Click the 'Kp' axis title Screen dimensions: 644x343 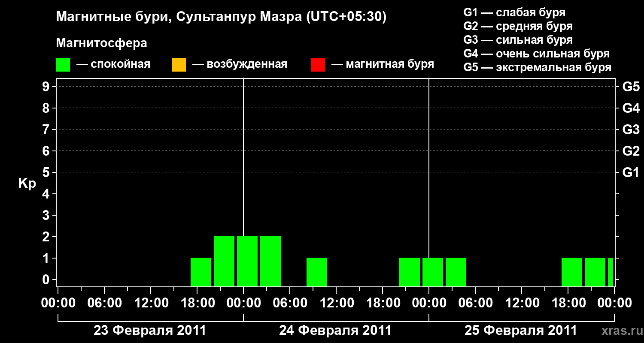pos(27,184)
